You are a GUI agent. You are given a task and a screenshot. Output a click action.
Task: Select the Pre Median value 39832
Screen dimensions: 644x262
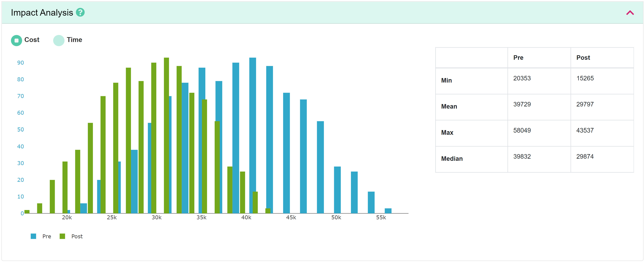point(522,156)
